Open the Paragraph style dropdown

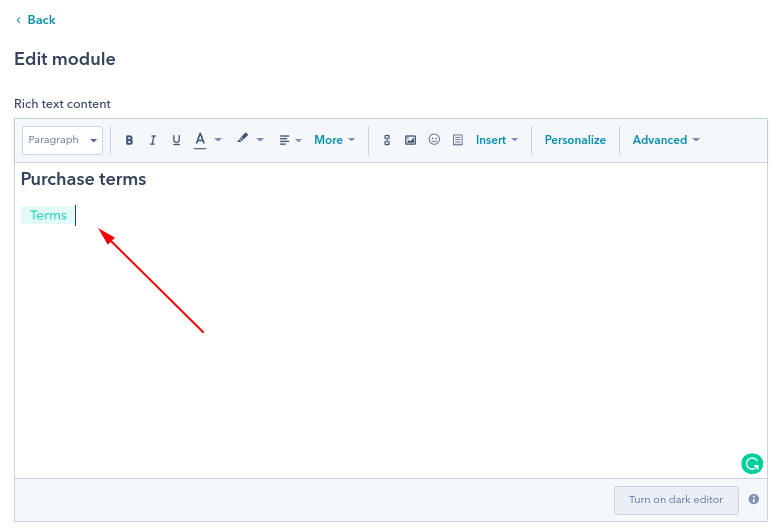[x=62, y=140]
